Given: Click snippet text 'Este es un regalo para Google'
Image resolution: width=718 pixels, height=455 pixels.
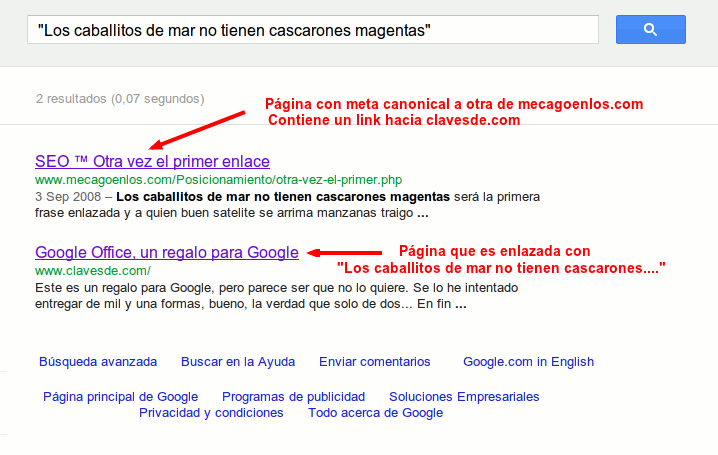Looking at the screenshot, I should pos(124,288).
